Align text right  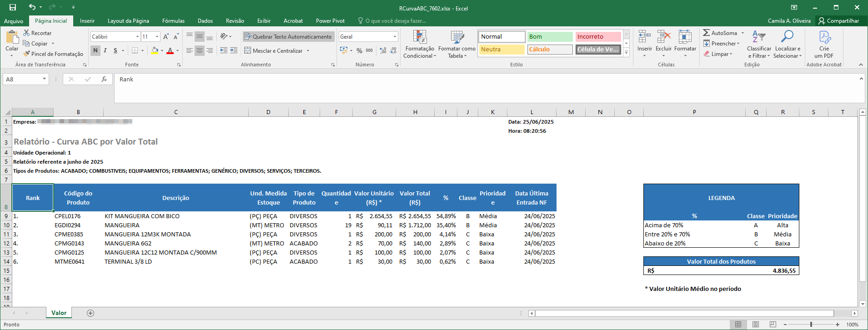[210, 50]
